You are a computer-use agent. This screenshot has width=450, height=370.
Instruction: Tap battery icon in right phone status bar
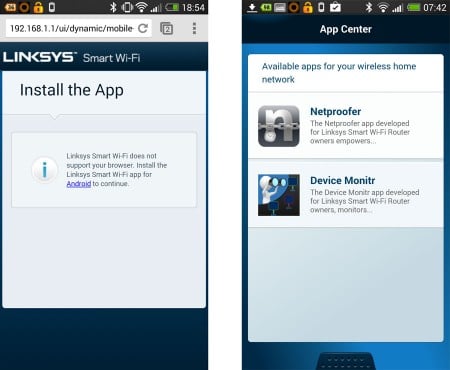point(413,7)
